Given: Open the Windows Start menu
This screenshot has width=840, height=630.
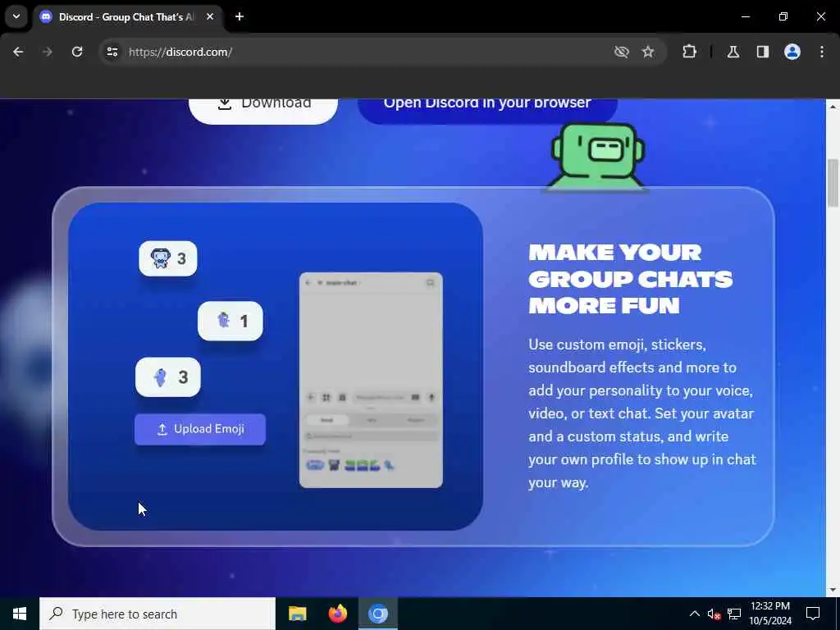Looking at the screenshot, I should pos(20,614).
